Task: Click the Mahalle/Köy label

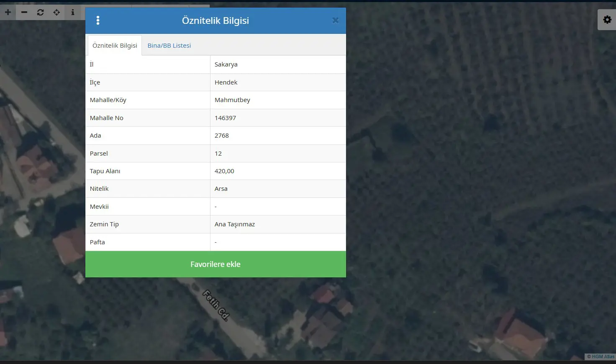Action: coord(108,100)
